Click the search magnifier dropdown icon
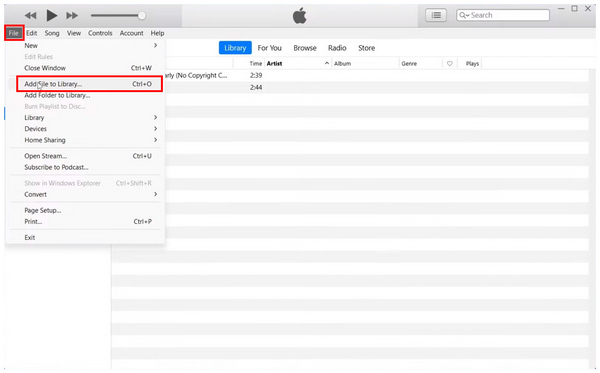 (464, 15)
